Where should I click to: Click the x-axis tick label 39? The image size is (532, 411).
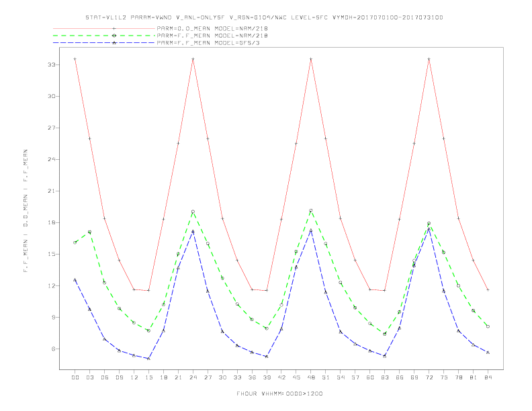(x=267, y=377)
